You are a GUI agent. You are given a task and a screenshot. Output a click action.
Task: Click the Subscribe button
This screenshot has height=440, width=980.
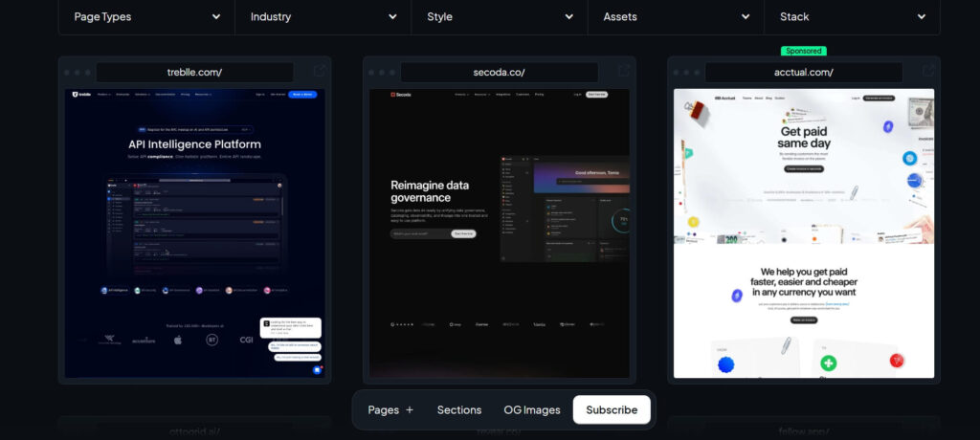[612, 410]
